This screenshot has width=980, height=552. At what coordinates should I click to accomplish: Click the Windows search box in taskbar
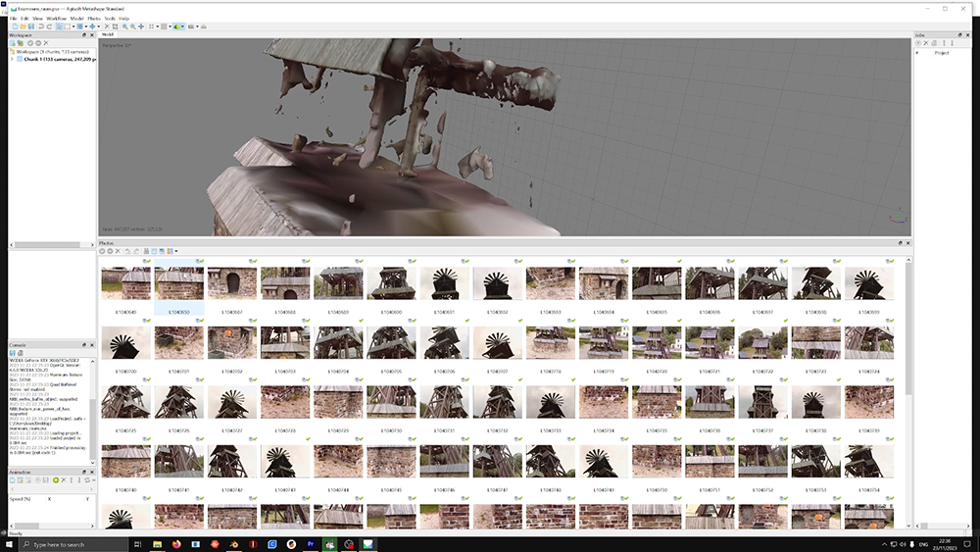pyautogui.click(x=69, y=543)
